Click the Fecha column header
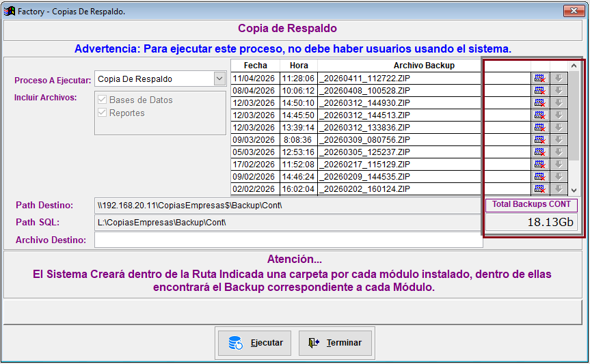 255,66
